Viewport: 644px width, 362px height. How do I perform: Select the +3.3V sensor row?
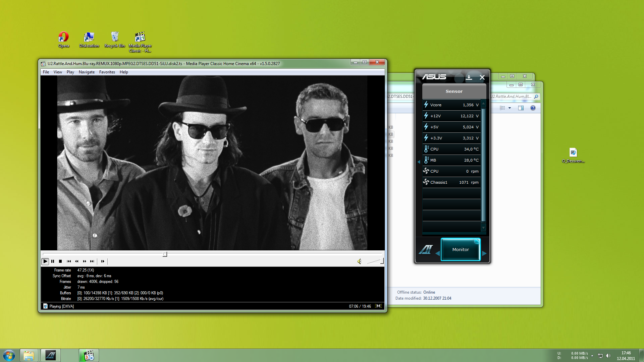tap(451, 138)
